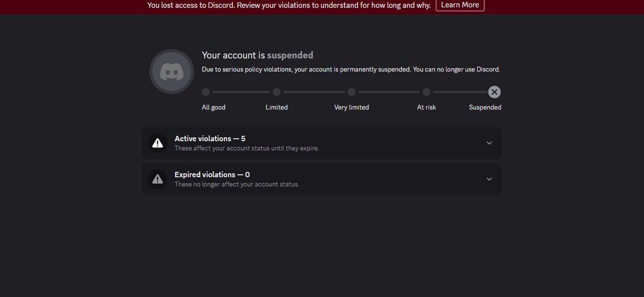Click the 'You lost access to Discord' banner text
Screen dimensions: 644x297
(x=289, y=5)
